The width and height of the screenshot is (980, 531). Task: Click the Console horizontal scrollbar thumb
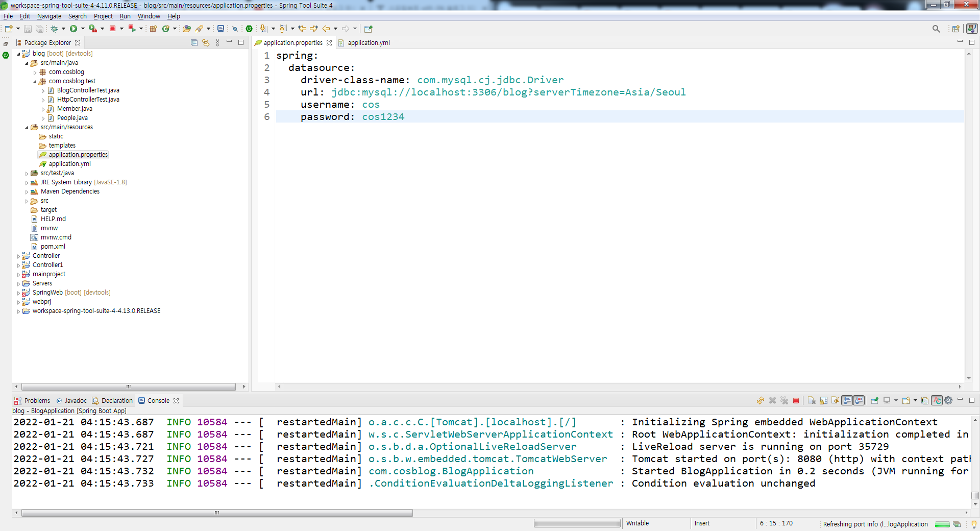coord(217,513)
